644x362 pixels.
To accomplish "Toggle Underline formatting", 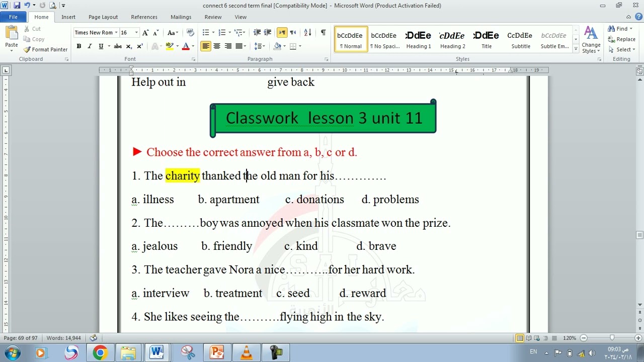I will (x=101, y=46).
